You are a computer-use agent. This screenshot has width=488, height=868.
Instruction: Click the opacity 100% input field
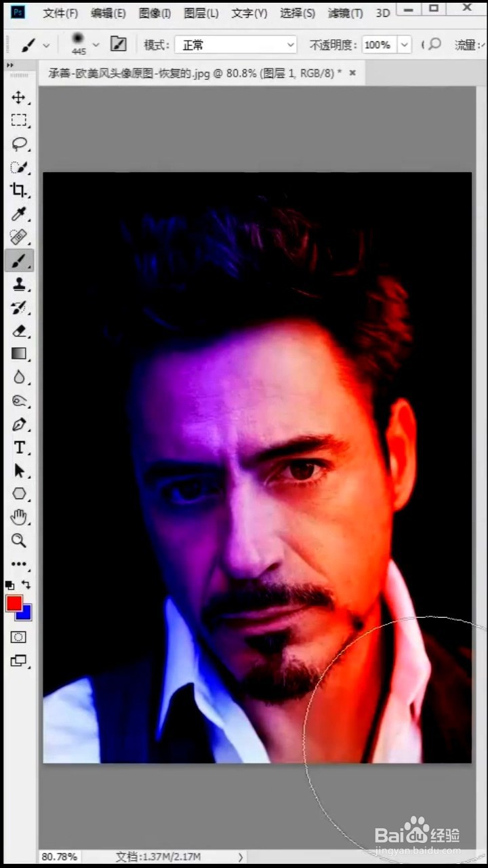(x=378, y=45)
